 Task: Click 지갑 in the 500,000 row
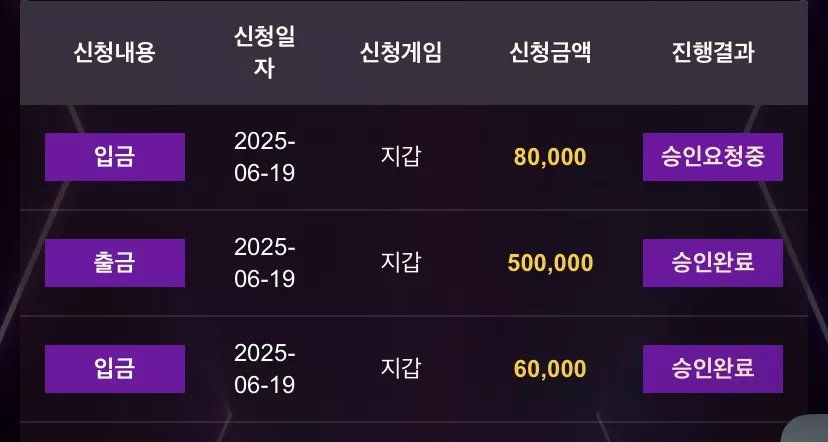[x=401, y=262]
